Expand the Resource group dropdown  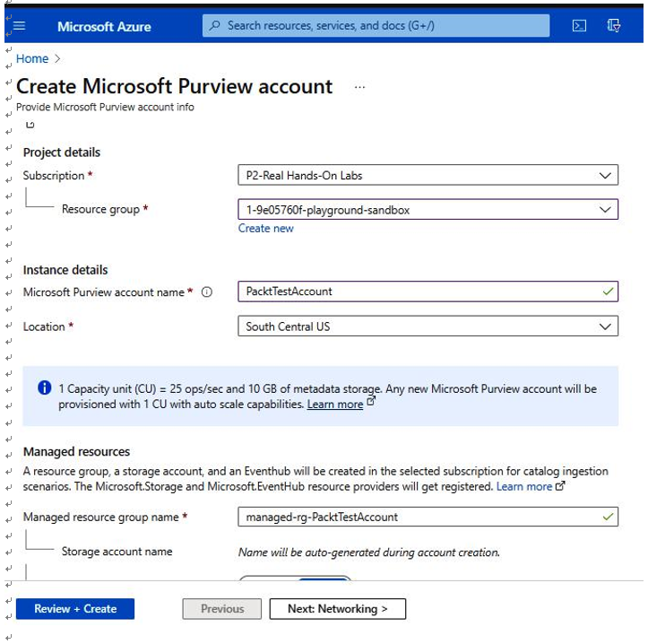(x=428, y=210)
